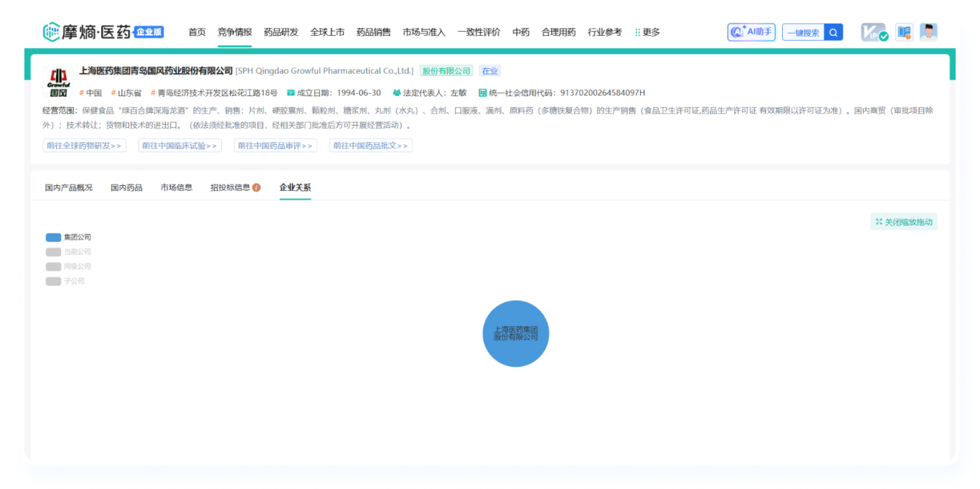This screenshot has height=489, width=980.
Task: Follow the 前往中国临床试验 link
Action: coord(180,146)
